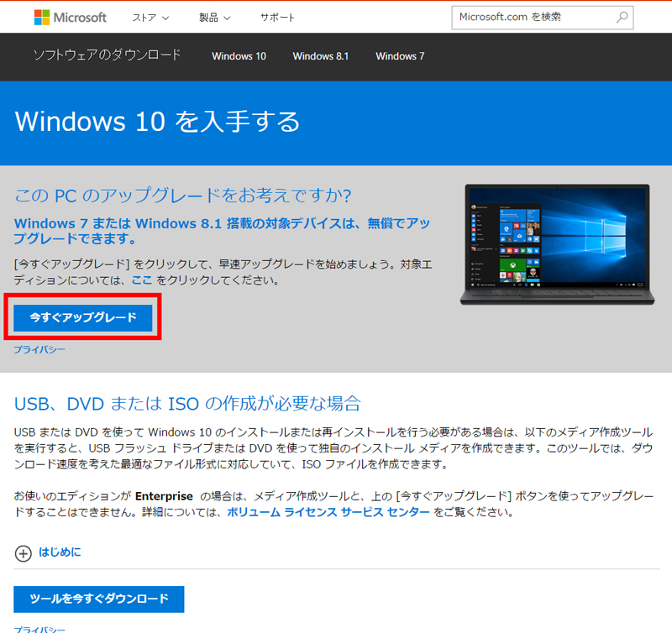Open ボリューム ライセンス サービス センター link

click(328, 512)
